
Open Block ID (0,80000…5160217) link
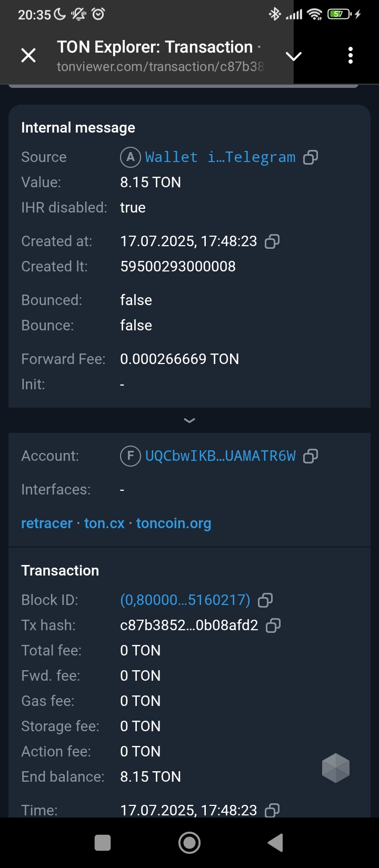click(185, 600)
